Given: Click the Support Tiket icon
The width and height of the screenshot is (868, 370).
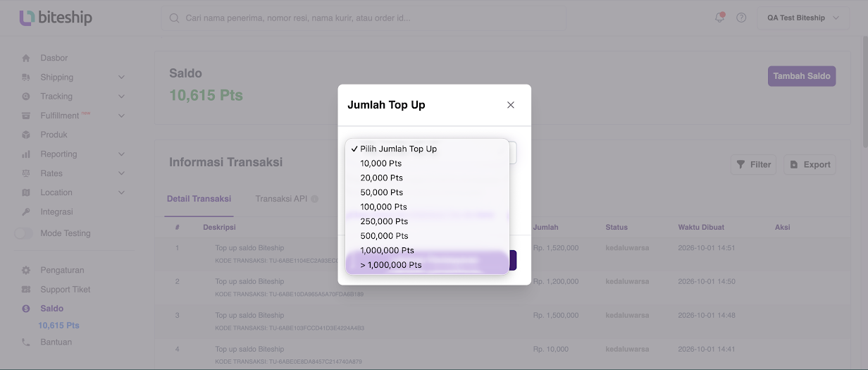Looking at the screenshot, I should [x=26, y=289].
